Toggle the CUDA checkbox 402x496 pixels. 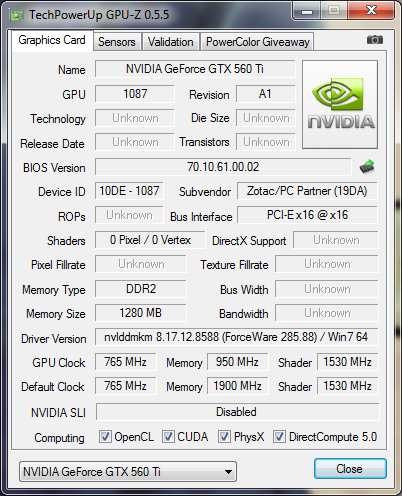click(168, 436)
